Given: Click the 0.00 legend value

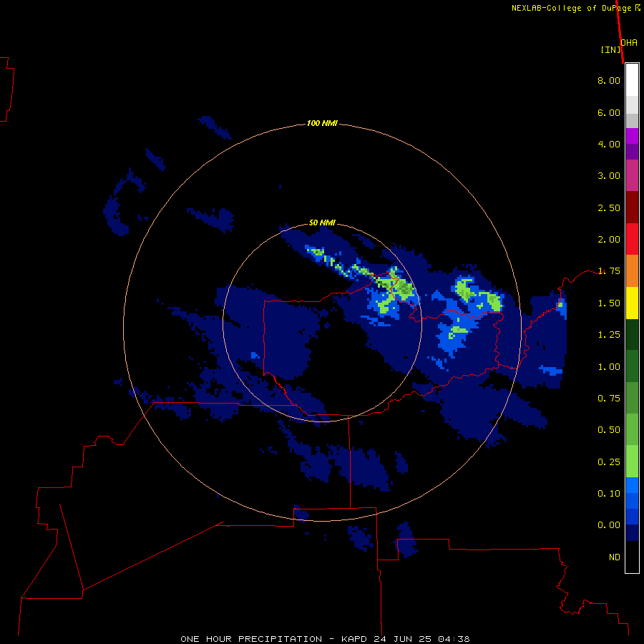Looking at the screenshot, I should click(x=609, y=525).
